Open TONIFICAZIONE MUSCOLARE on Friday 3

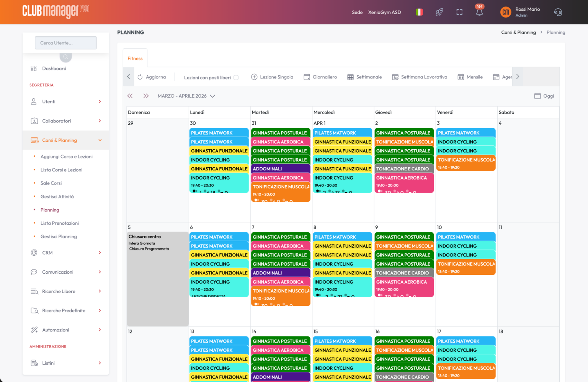coord(466,163)
